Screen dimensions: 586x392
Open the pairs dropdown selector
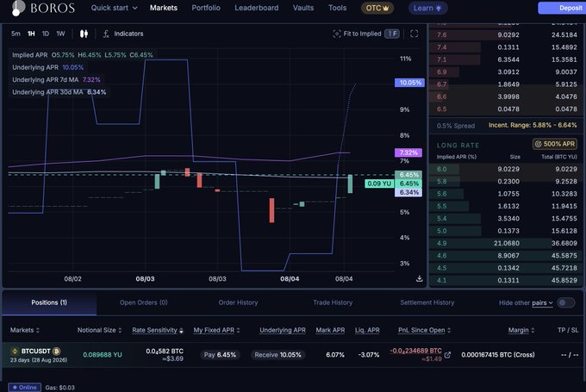coord(542,302)
